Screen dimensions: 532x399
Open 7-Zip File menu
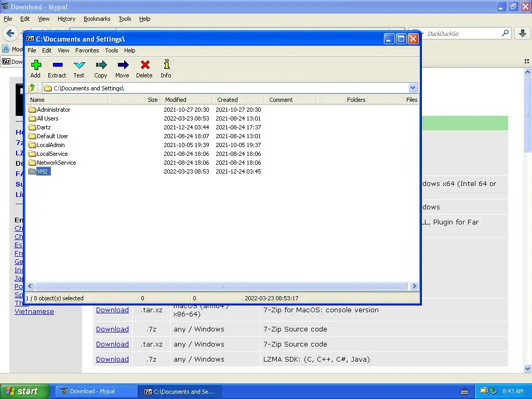pos(32,50)
